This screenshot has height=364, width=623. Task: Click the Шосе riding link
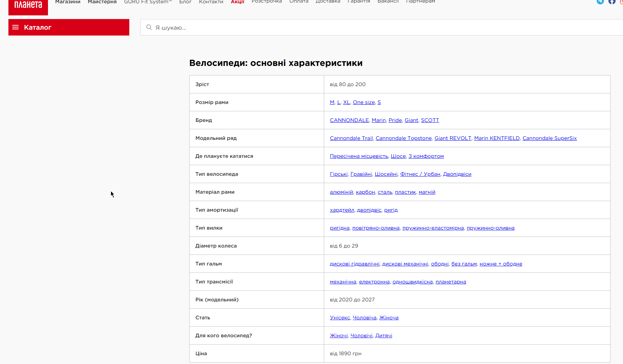[x=398, y=156]
